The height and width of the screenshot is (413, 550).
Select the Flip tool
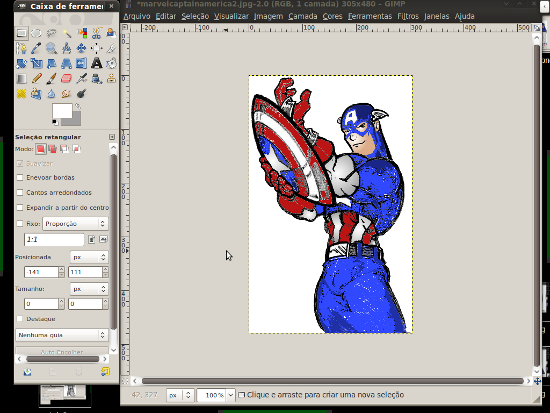[x=82, y=63]
